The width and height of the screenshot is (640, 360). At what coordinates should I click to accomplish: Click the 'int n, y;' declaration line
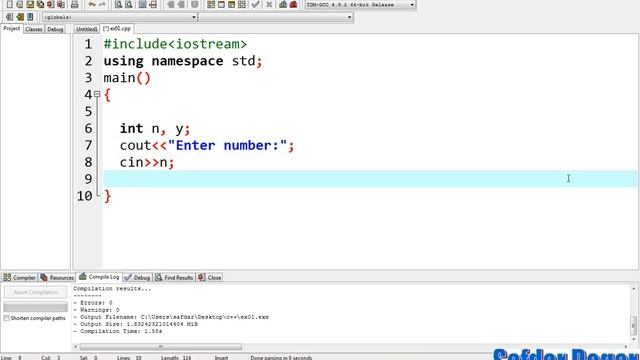click(155, 129)
